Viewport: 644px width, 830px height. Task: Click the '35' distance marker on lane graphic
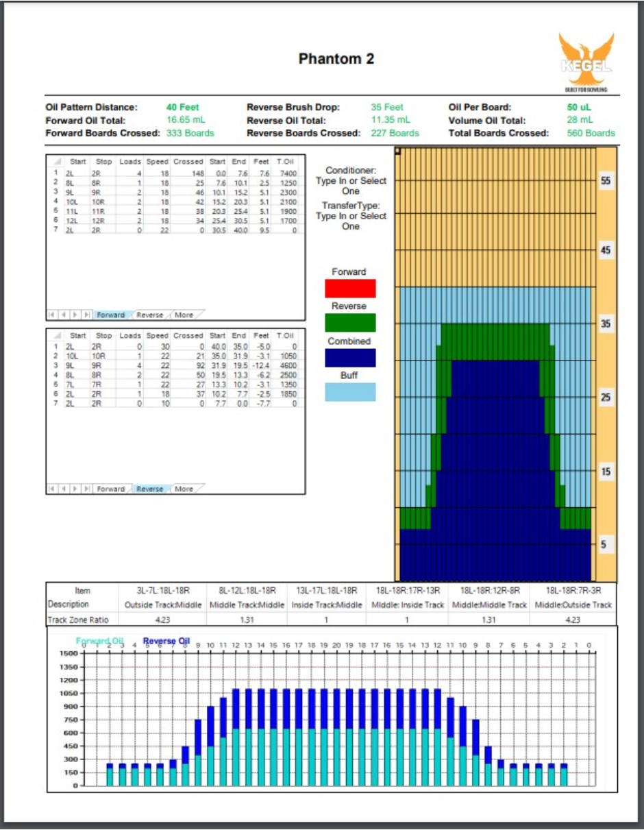pos(606,324)
